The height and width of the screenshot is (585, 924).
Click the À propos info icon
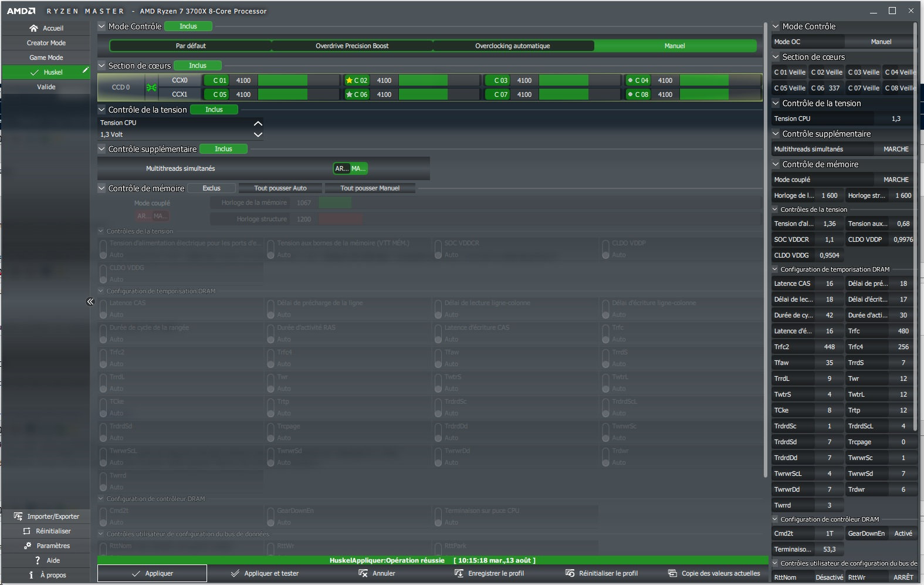tap(31, 575)
